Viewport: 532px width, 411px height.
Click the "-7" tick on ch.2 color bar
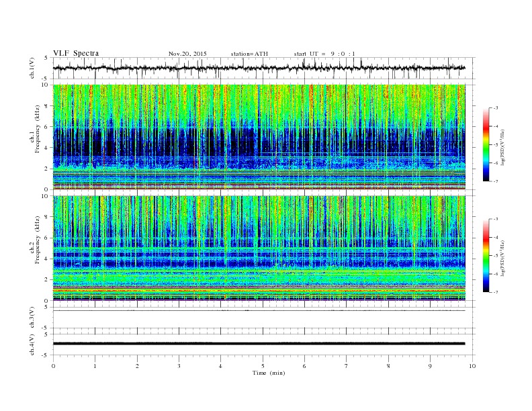pyautogui.click(x=496, y=292)
